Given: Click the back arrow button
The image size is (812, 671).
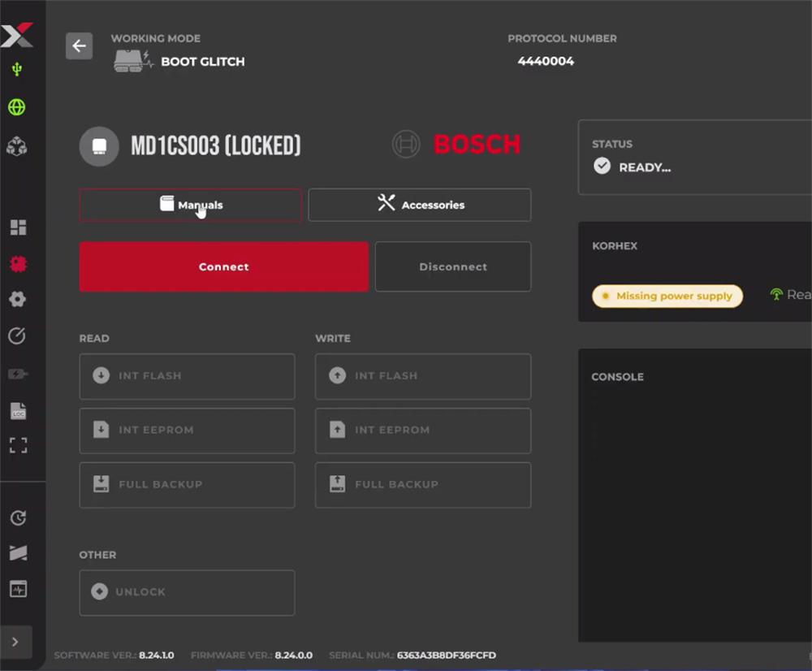Looking at the screenshot, I should pos(79,46).
